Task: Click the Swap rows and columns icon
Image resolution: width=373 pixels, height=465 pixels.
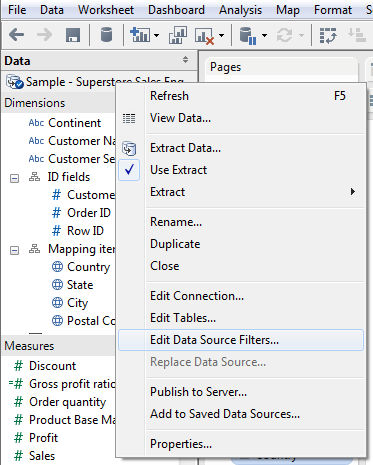Action: click(x=328, y=35)
